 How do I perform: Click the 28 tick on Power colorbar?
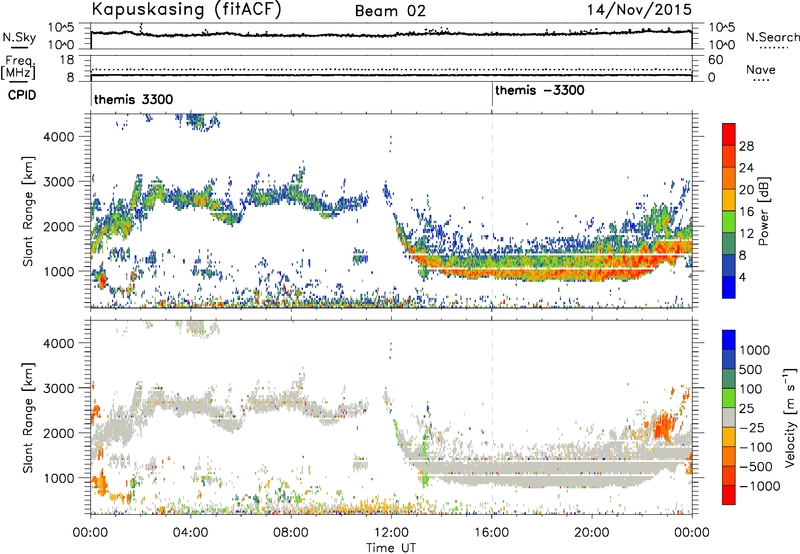pyautogui.click(x=746, y=146)
